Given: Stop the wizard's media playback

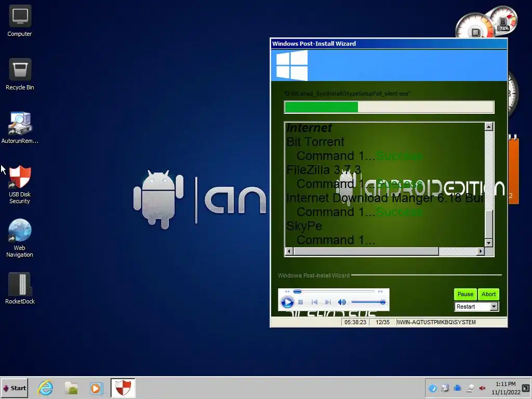Looking at the screenshot, I should 301,302.
